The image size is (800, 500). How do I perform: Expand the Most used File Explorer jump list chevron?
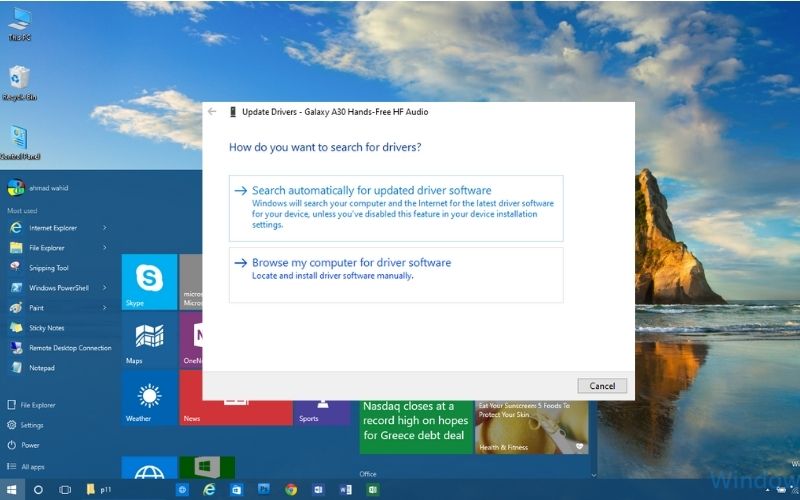pos(105,247)
